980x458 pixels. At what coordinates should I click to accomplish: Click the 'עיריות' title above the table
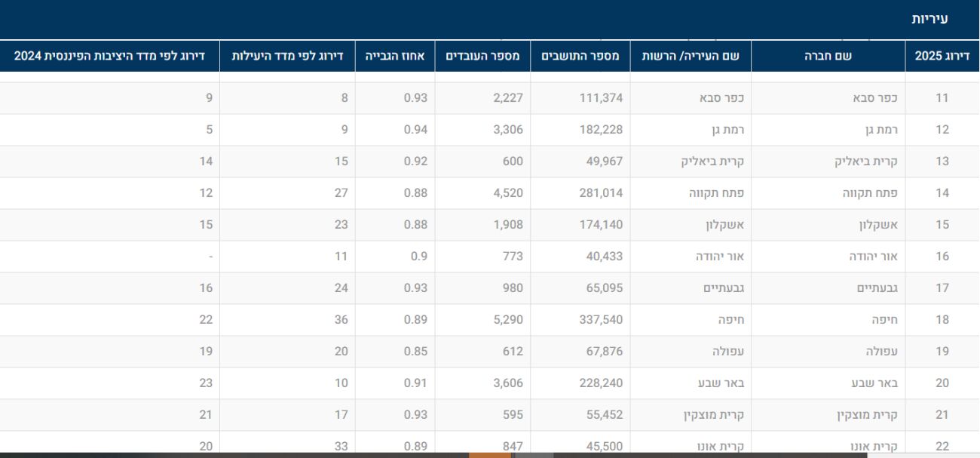point(929,19)
